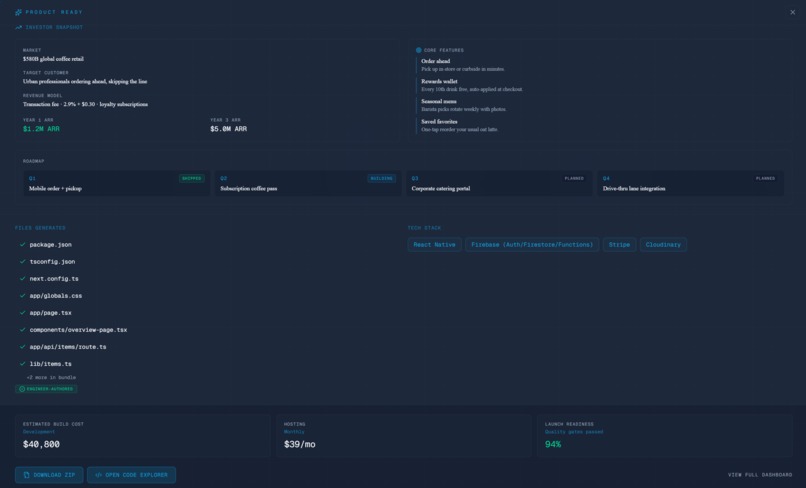
Task: Click the Rewards wallet feature title
Action: point(439,81)
